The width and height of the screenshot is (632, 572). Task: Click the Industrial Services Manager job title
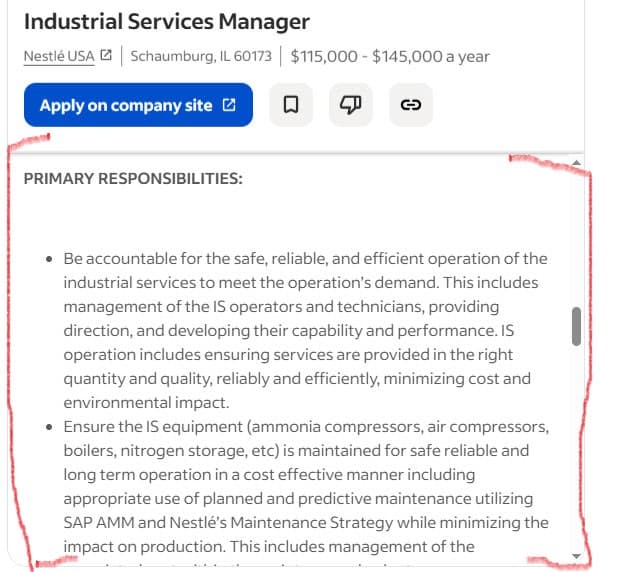pos(166,21)
